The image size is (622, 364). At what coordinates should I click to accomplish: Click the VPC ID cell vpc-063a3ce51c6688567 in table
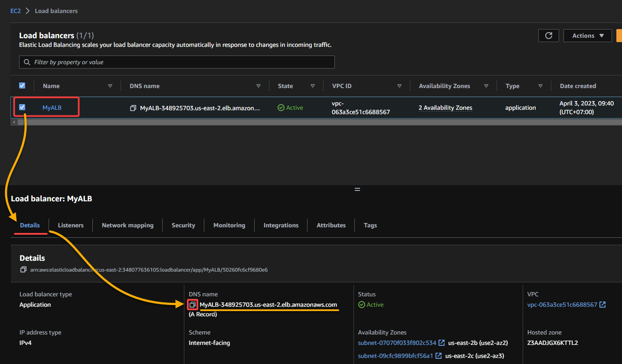point(361,108)
